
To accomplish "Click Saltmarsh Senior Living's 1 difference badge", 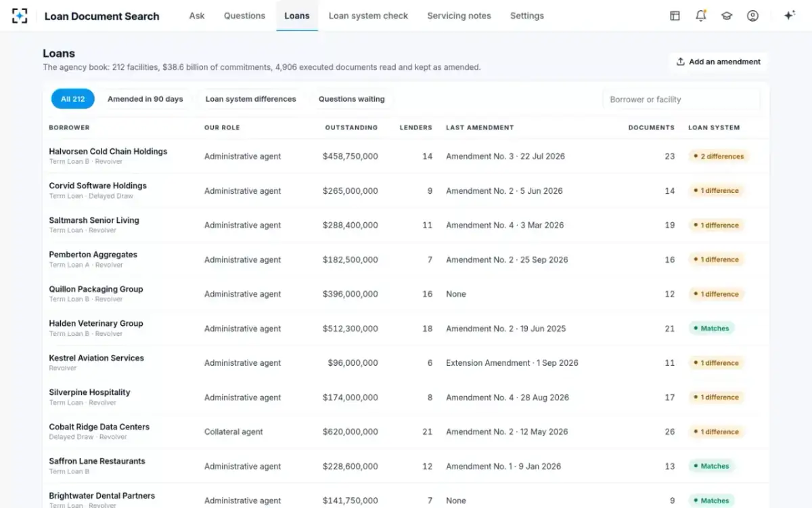I will 717,225.
